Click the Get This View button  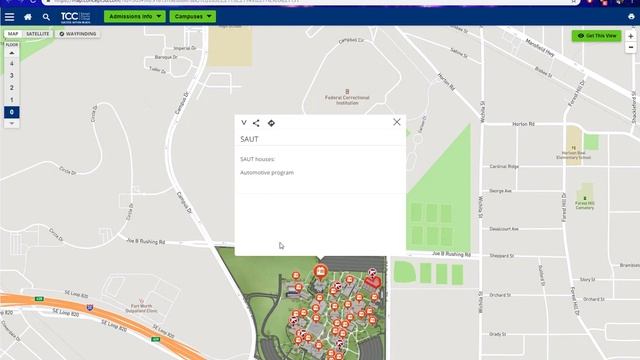[596, 36]
